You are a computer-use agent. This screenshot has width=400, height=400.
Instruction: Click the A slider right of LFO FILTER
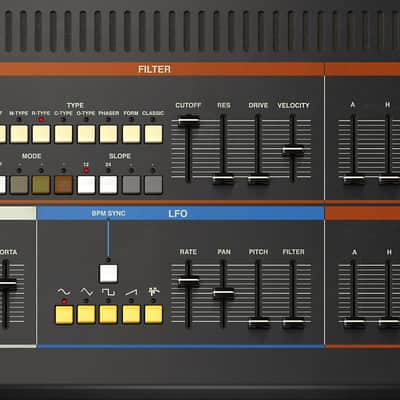coord(354,323)
